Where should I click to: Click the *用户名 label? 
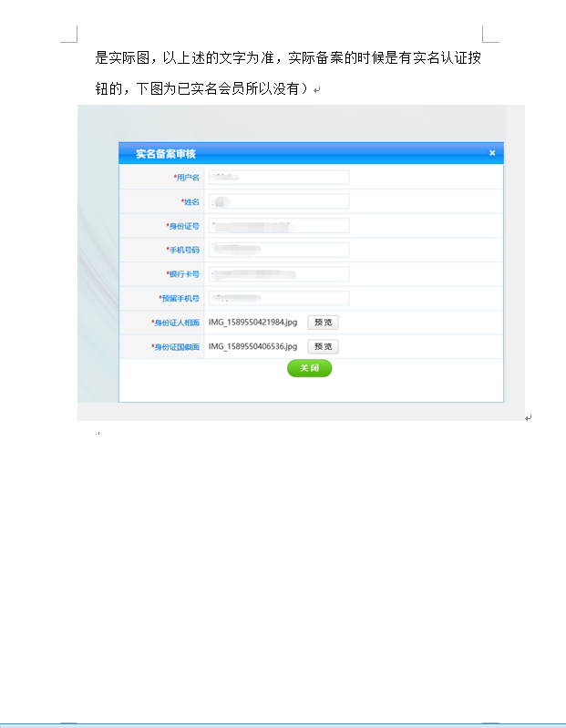tap(187, 178)
